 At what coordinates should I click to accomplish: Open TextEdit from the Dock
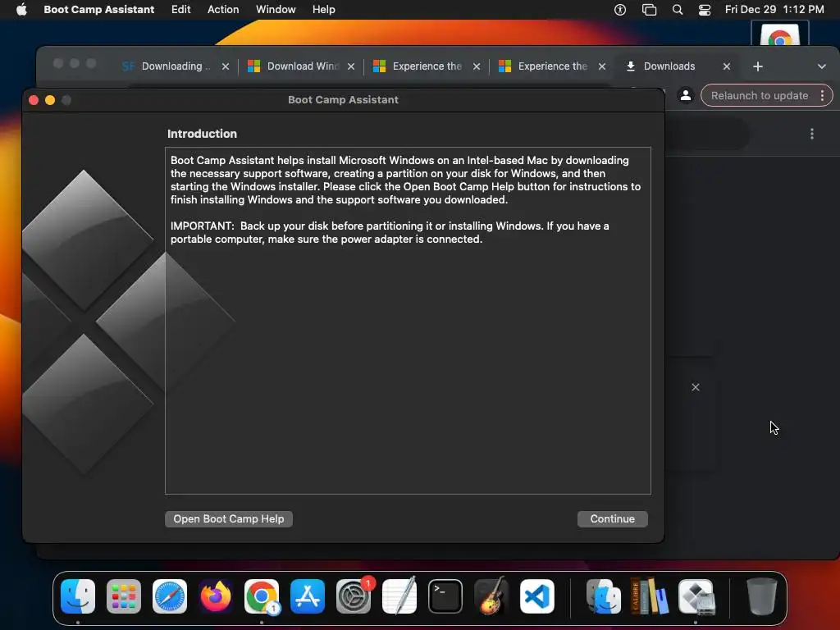(399, 596)
